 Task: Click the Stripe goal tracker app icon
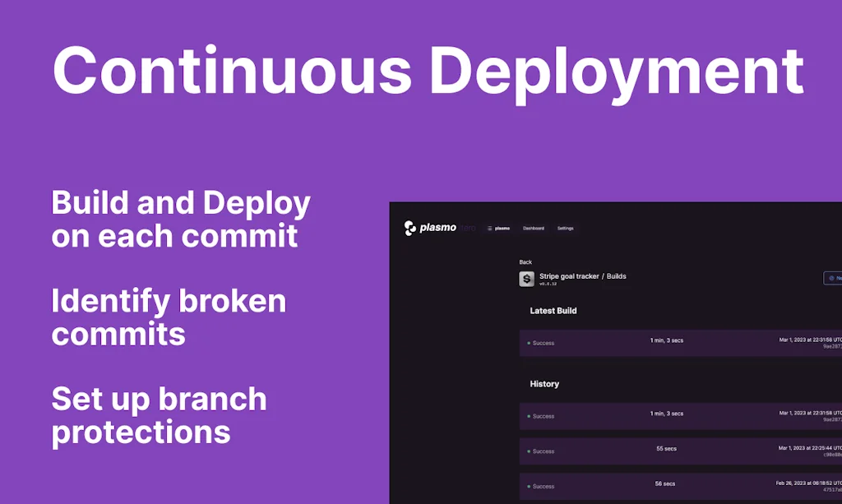tap(527, 279)
